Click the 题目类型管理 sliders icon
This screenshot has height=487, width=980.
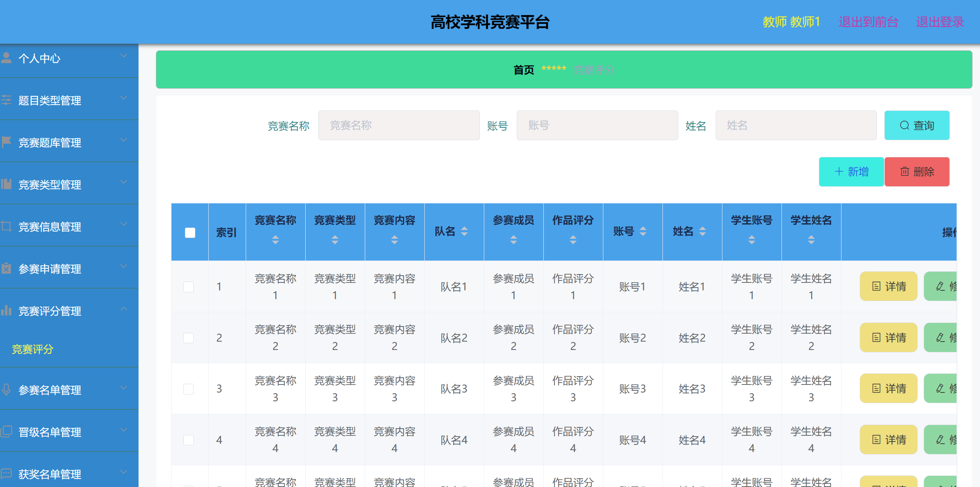click(x=6, y=100)
